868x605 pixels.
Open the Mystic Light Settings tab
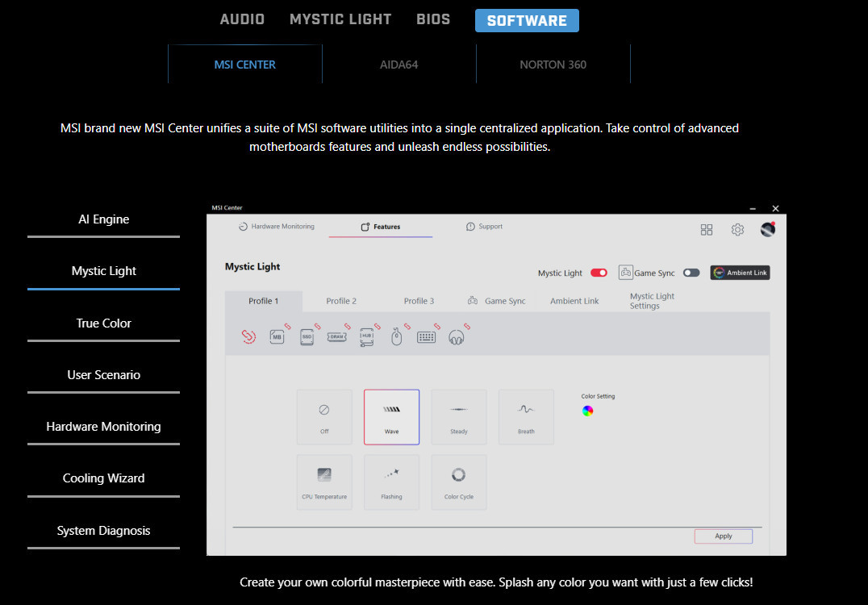[x=652, y=301]
